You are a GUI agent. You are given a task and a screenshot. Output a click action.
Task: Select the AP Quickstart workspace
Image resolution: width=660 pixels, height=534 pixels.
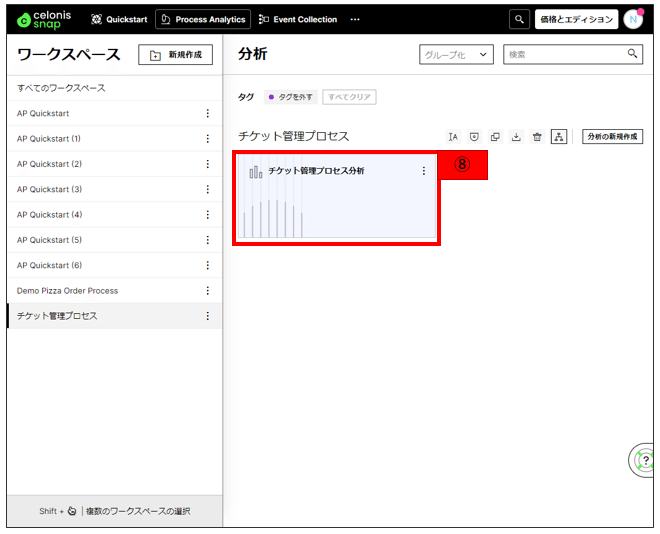click(x=114, y=113)
